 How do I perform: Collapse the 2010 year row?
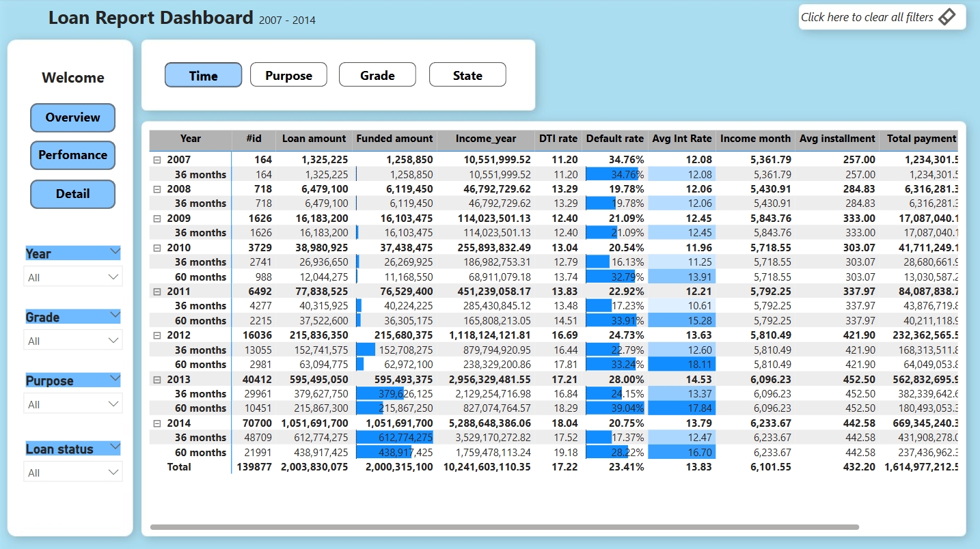(157, 248)
